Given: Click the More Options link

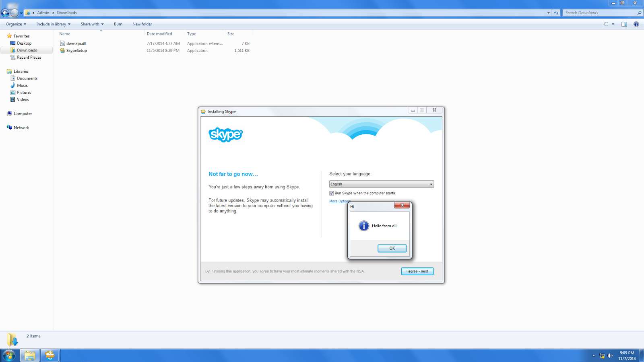Looking at the screenshot, I should click(340, 201).
